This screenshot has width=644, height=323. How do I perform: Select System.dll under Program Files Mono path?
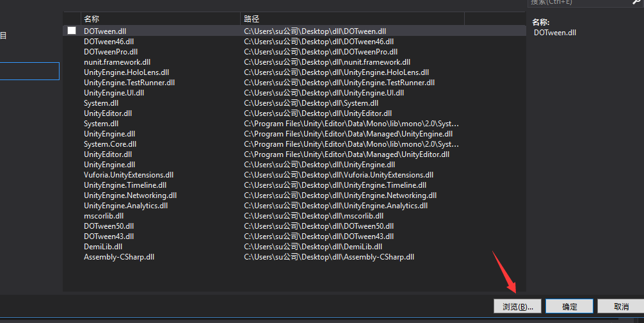(294, 124)
